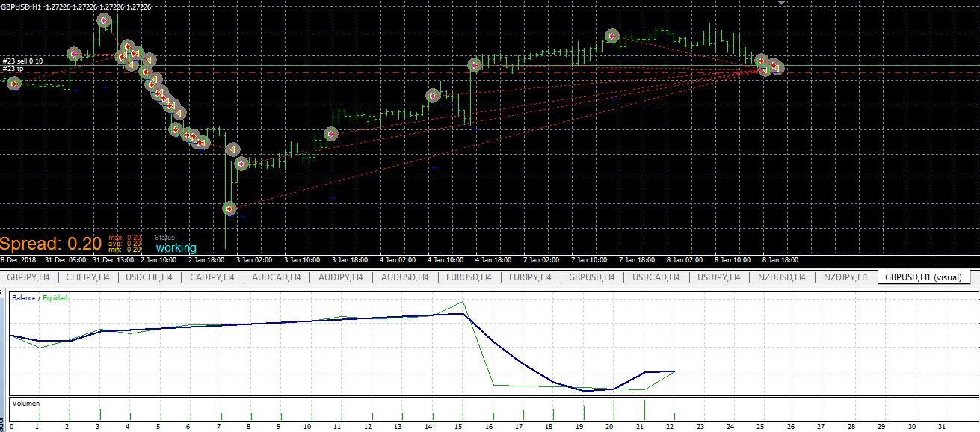Select the #23 tp level label
The image size is (980, 432).
[13, 69]
